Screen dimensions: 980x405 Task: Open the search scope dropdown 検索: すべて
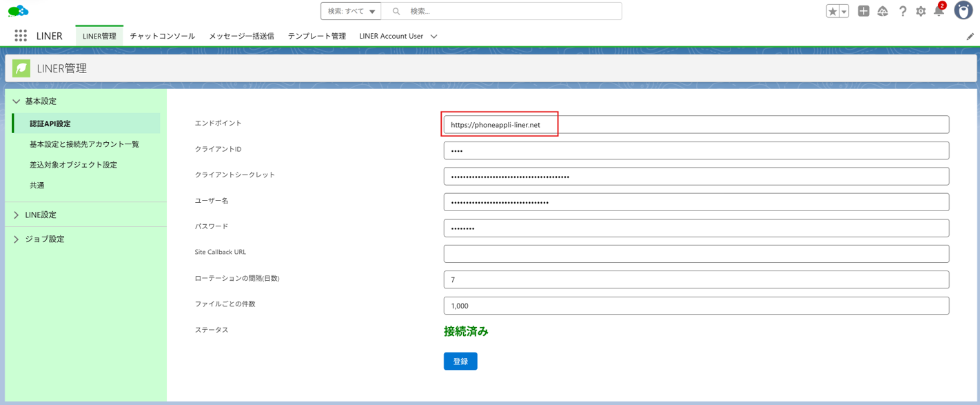click(x=351, y=11)
